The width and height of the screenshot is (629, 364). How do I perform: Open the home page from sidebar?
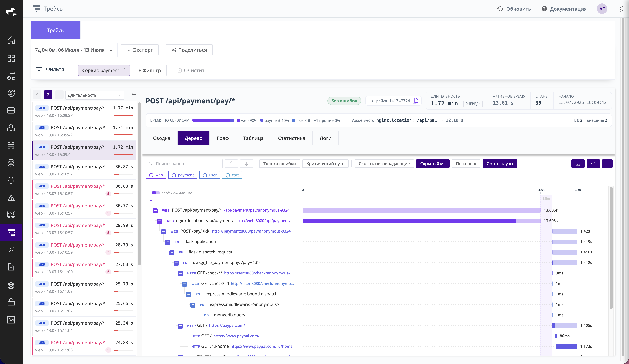click(11, 40)
